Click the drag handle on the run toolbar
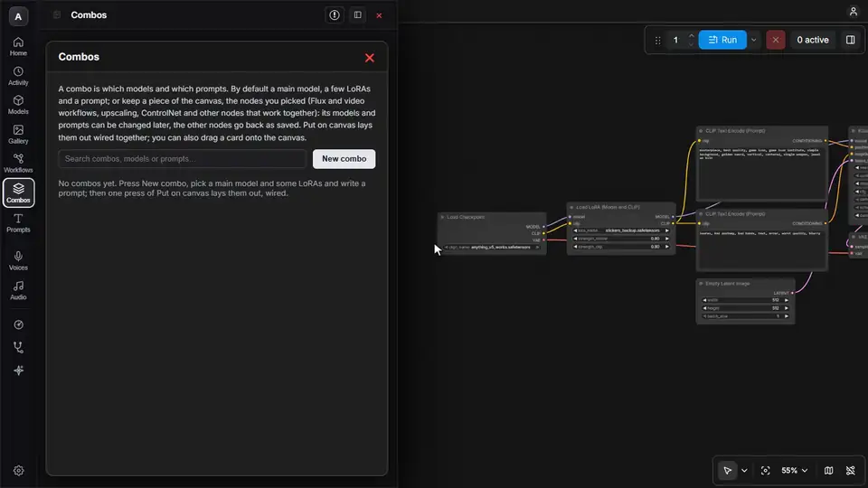868x488 pixels. pyautogui.click(x=657, y=40)
